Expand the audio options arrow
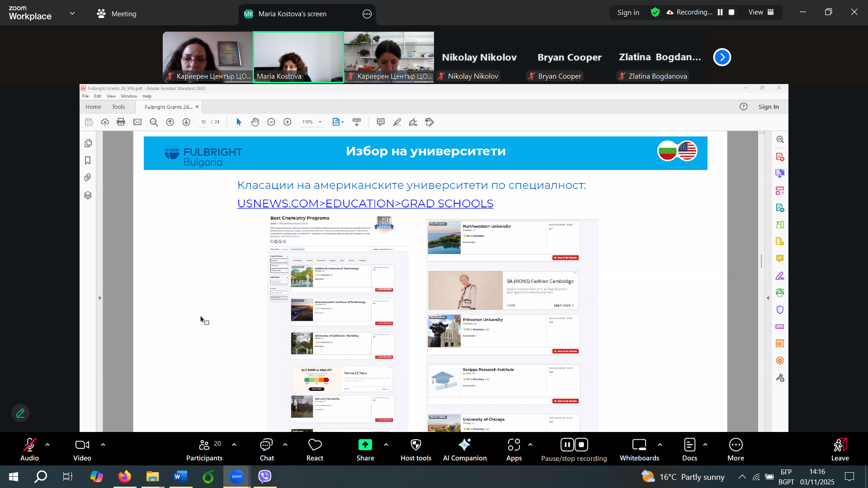 tap(47, 445)
